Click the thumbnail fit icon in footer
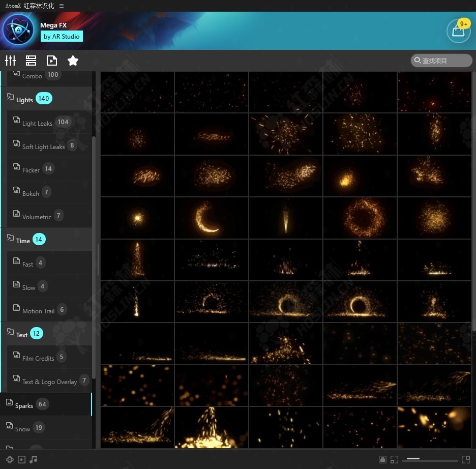 (382, 460)
